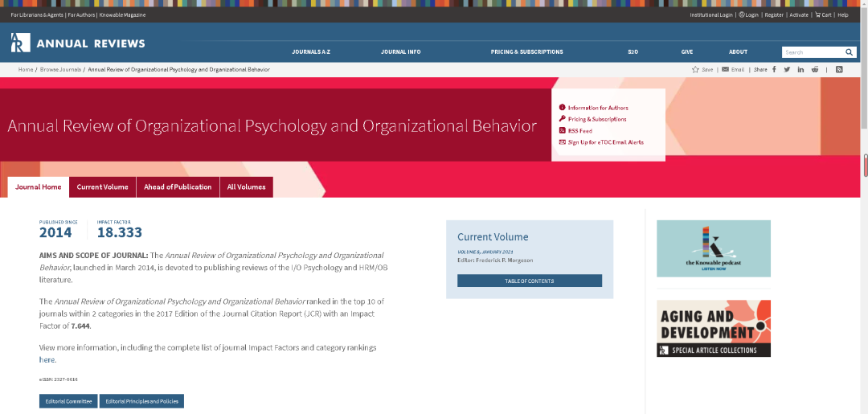Click Activate link
This screenshot has height=414, width=868.
pyautogui.click(x=799, y=15)
